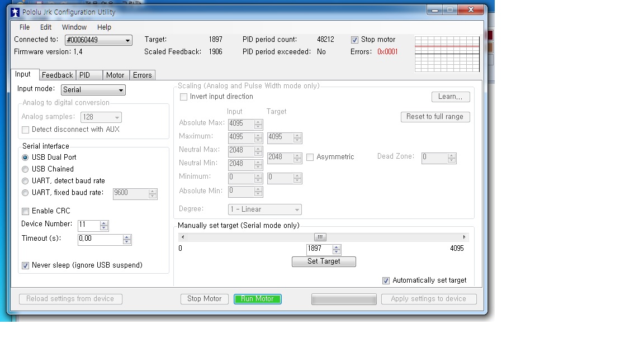
Task: Toggle Invert input direction checkbox
Action: pyautogui.click(x=183, y=97)
